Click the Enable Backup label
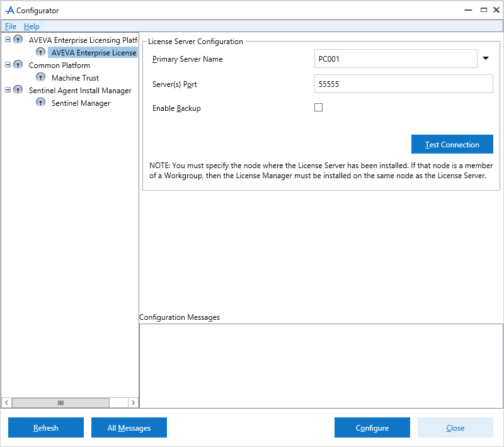 pyautogui.click(x=176, y=108)
